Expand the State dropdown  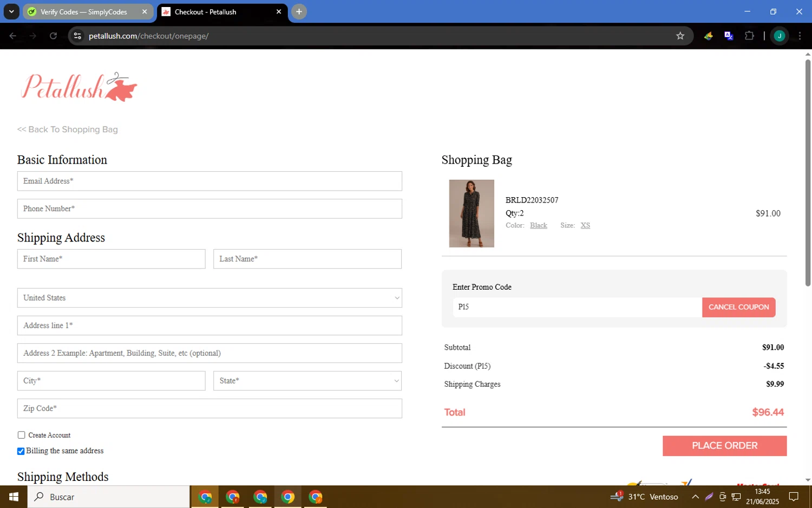(307, 381)
